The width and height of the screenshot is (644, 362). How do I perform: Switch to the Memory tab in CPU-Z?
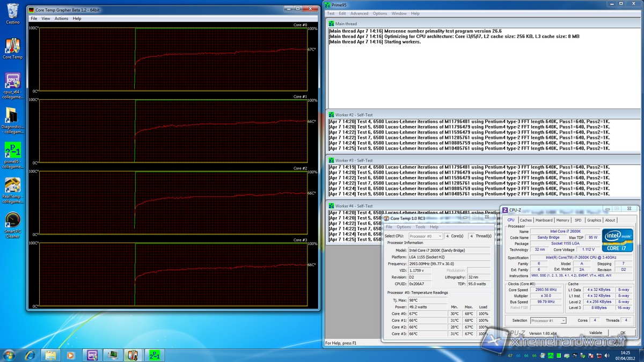point(562,220)
